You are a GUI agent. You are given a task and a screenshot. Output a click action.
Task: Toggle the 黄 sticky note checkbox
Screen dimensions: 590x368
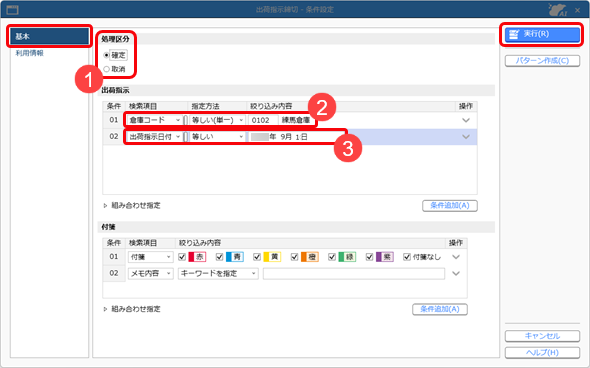tap(257, 257)
